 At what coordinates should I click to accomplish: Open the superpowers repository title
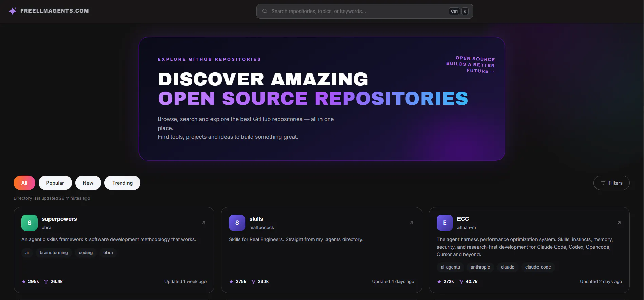(x=59, y=219)
